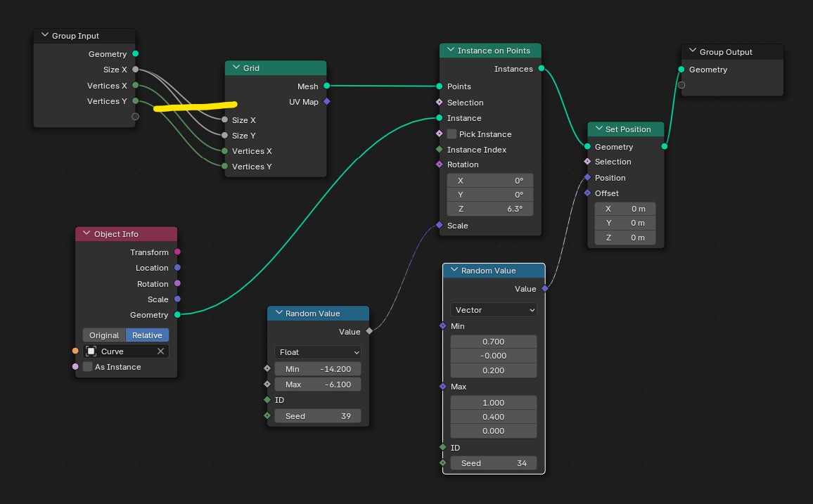
Task: Click the Instances output socket
Action: (x=541, y=69)
